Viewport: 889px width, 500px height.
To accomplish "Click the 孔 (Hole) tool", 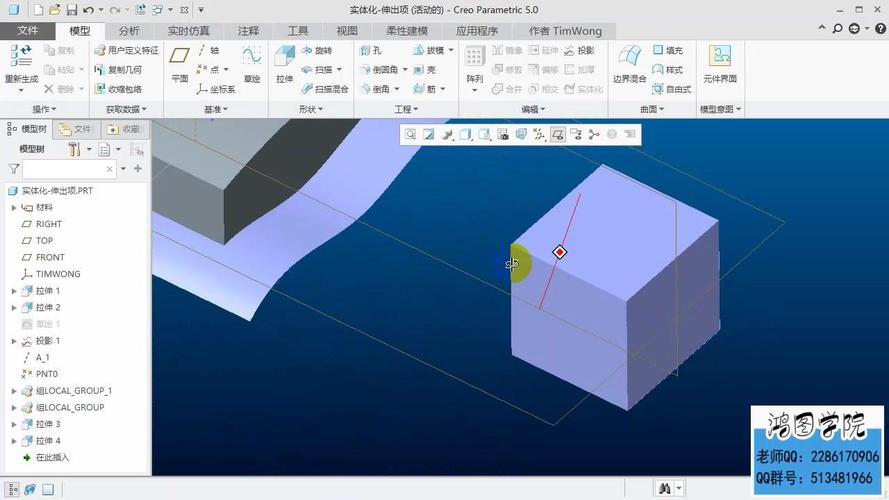I will [371, 50].
